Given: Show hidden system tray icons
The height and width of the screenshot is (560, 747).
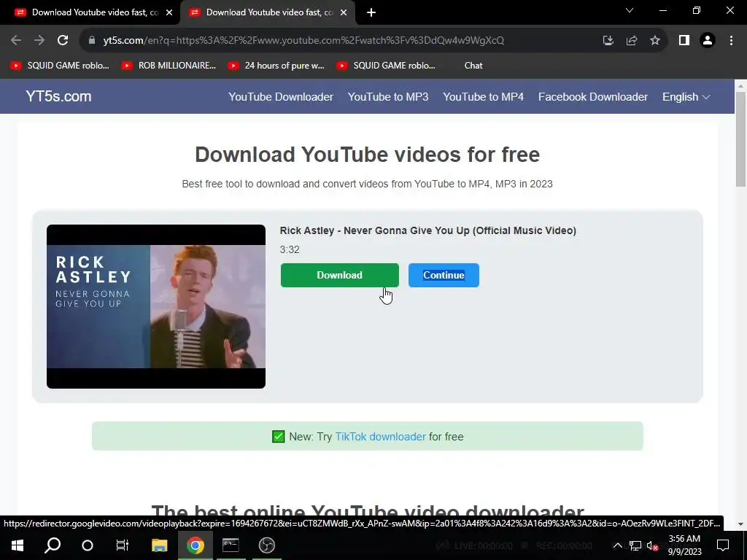Looking at the screenshot, I should pyautogui.click(x=617, y=545).
